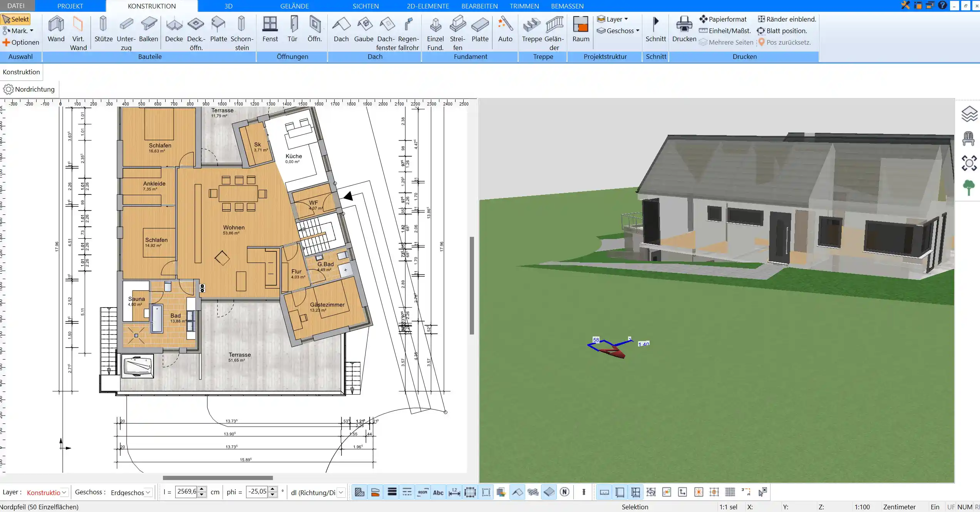980x512 pixels.
Task: Toggle the grid snap icon
Action: [730, 492]
